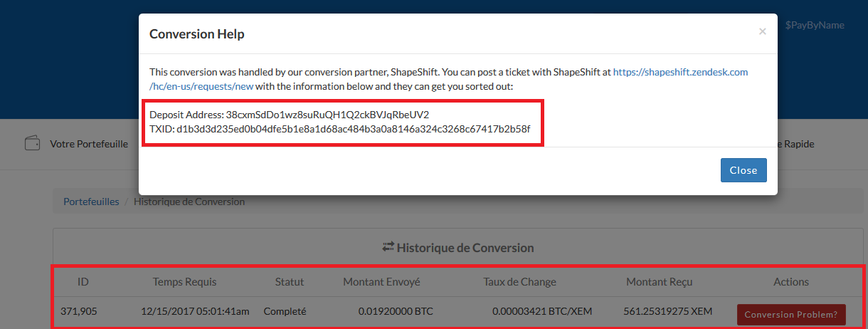Dismiss dialog using the × icon

[762, 31]
